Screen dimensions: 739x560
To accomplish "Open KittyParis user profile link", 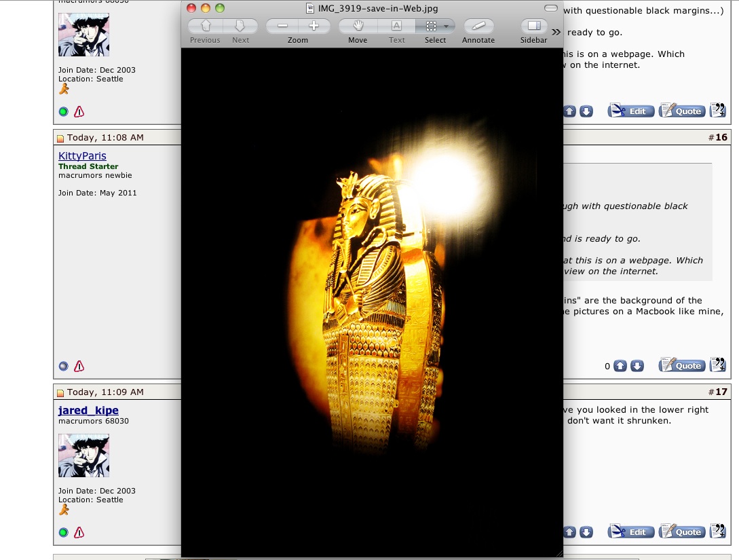I will [x=83, y=155].
